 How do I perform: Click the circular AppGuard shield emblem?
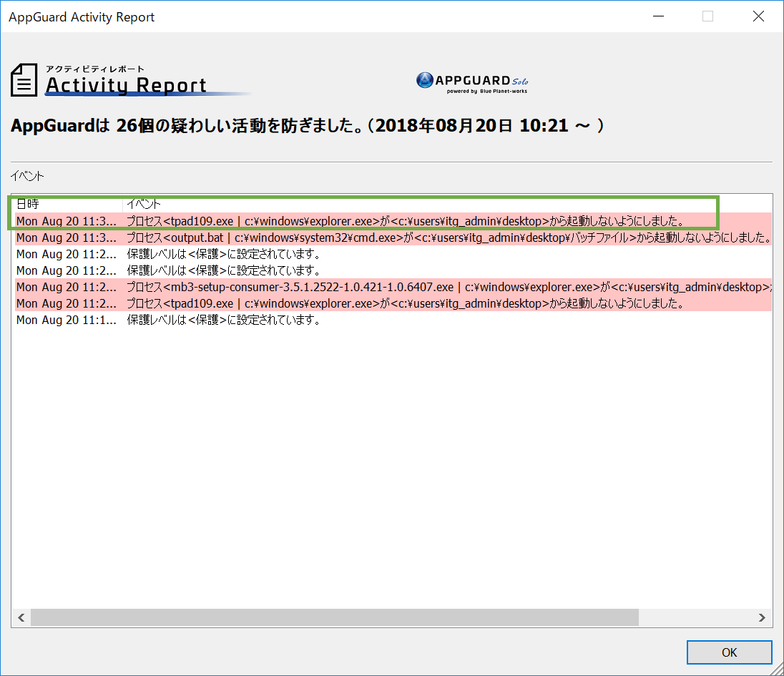(427, 81)
